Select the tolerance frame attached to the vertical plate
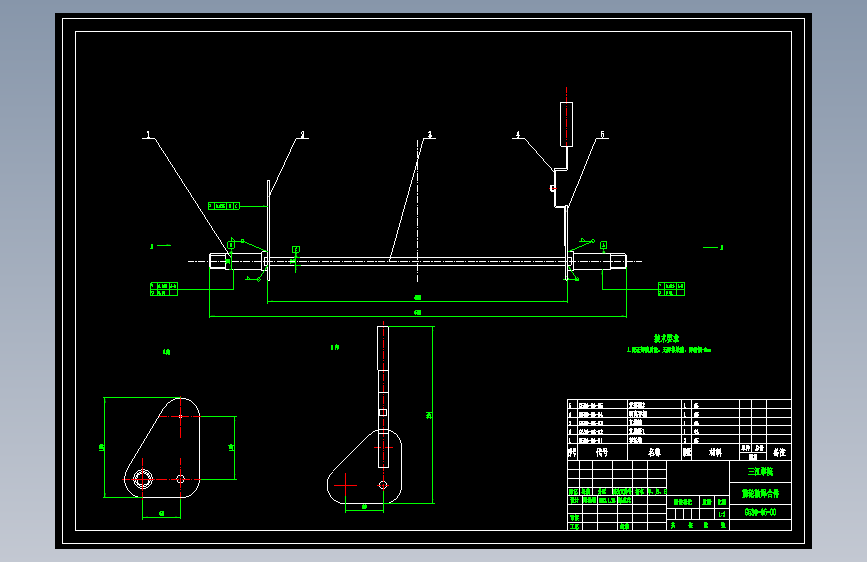Image resolution: width=867 pixels, height=562 pixels. [x=224, y=206]
